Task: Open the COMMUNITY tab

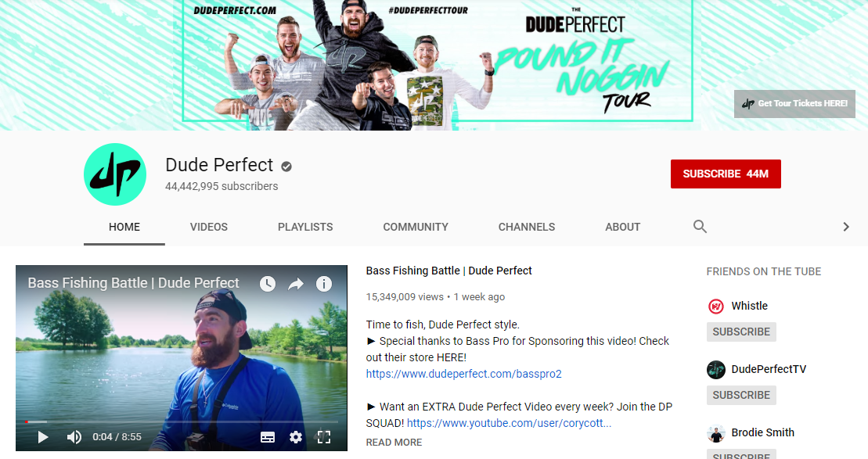Action: (x=416, y=228)
